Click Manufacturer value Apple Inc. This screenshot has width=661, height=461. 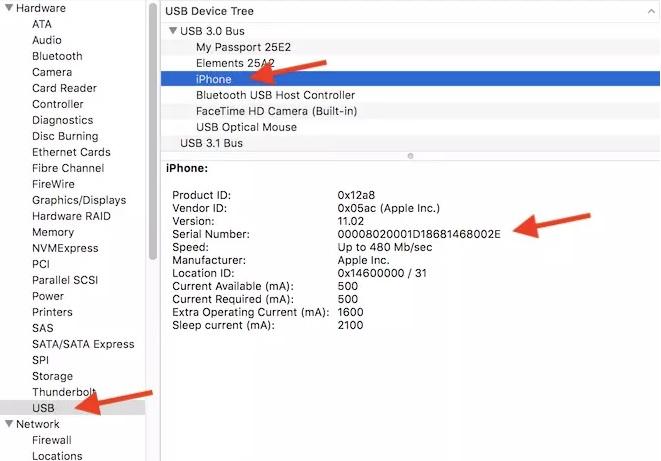(x=363, y=260)
